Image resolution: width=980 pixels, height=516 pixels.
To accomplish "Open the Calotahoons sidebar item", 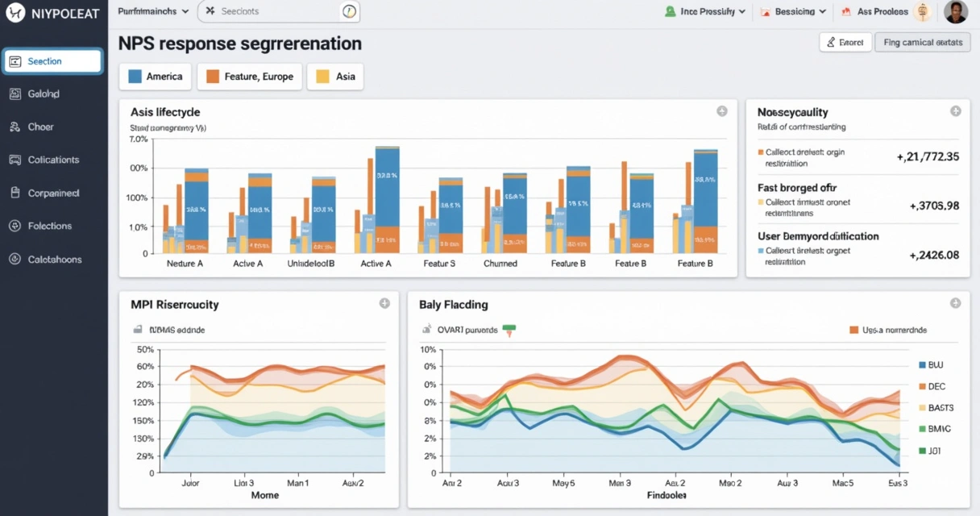I will click(x=53, y=259).
